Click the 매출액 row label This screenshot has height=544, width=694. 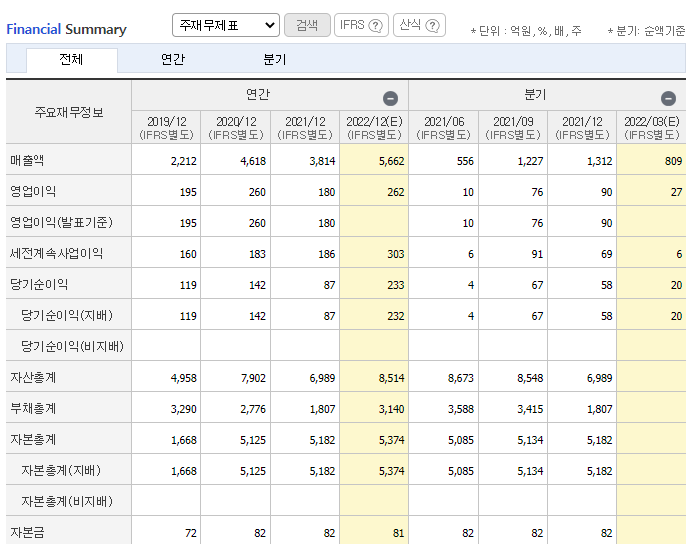point(27,160)
